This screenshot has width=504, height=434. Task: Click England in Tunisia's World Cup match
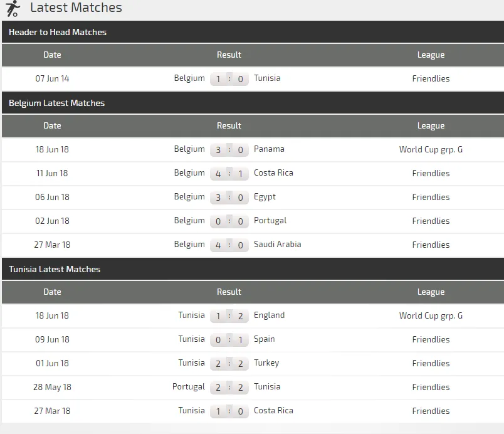point(269,315)
